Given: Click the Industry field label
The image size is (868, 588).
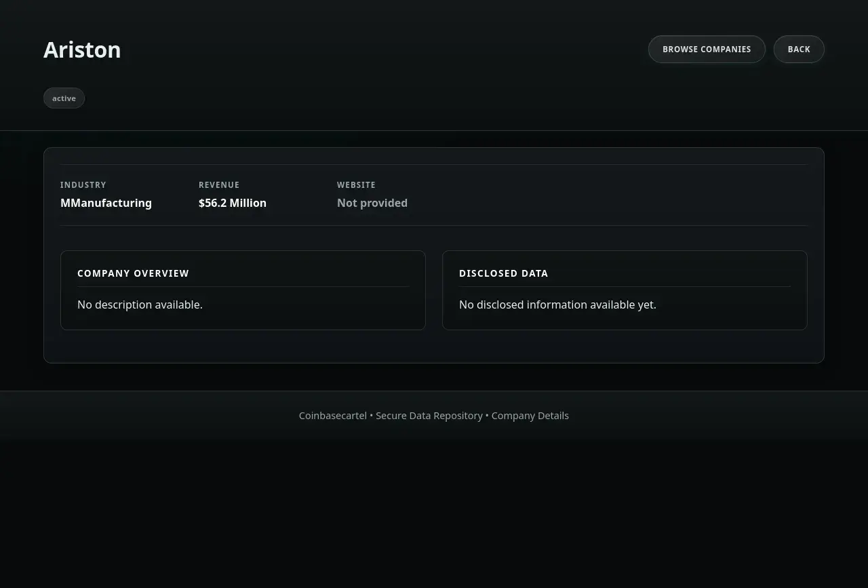Looking at the screenshot, I should 83,185.
